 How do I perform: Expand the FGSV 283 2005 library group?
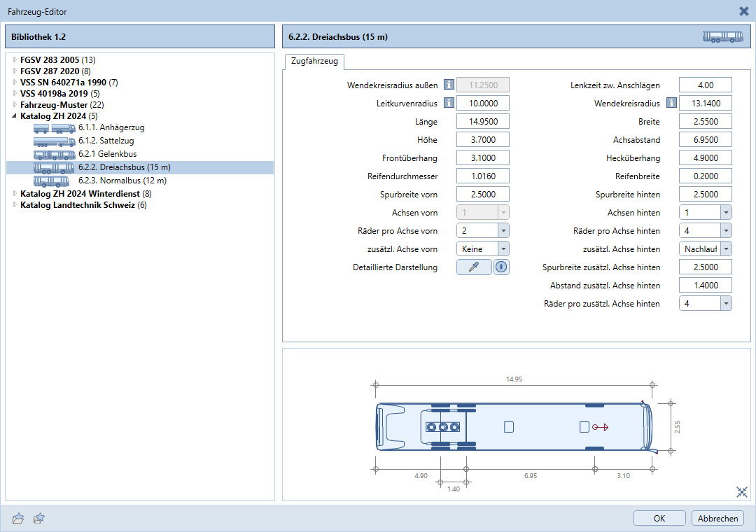click(15, 59)
